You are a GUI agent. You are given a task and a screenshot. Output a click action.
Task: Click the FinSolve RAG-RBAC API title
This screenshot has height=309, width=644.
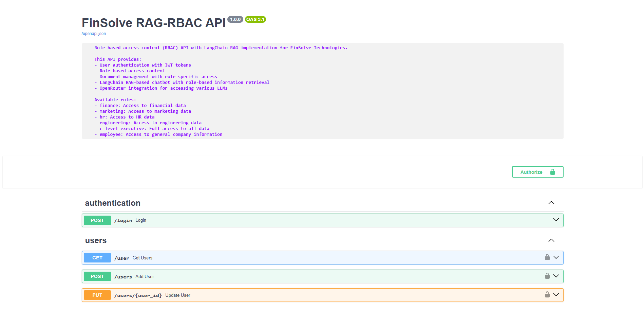pos(154,23)
